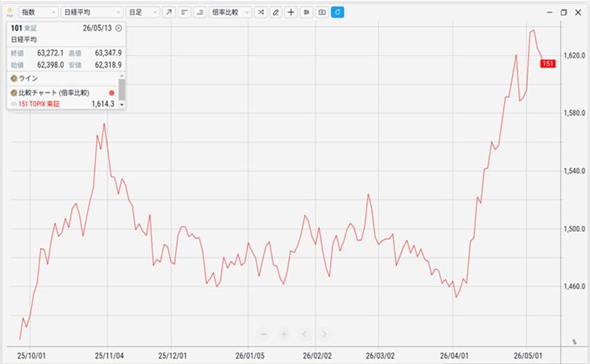Maximize the chart window
The height and width of the screenshot is (364, 590).
pyautogui.click(x=564, y=12)
